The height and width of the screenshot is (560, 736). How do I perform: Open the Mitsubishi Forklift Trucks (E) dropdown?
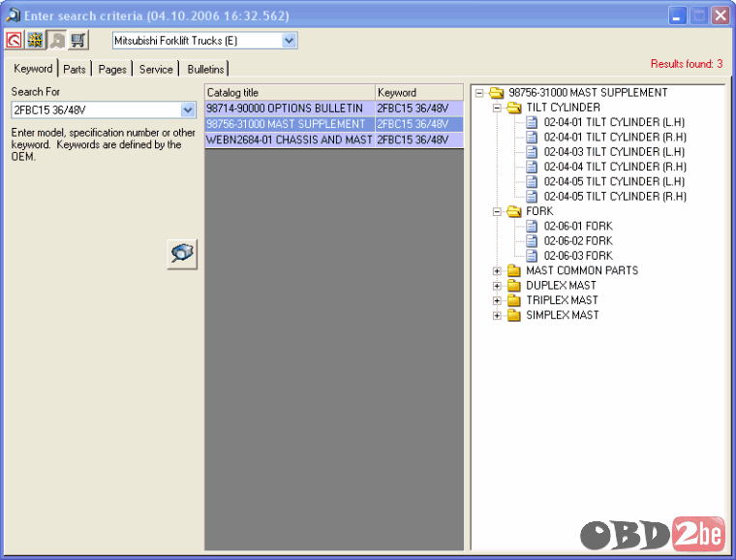(x=290, y=41)
